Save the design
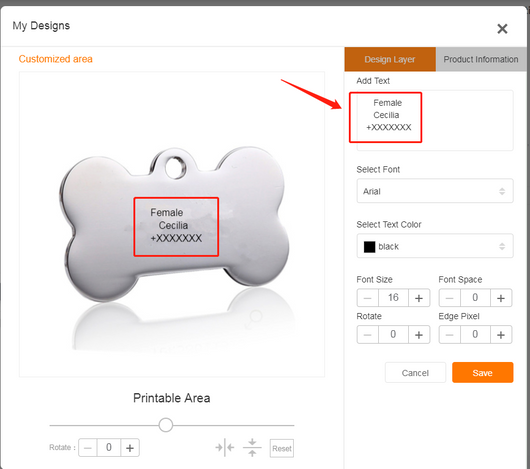This screenshot has width=530, height=469. (483, 373)
